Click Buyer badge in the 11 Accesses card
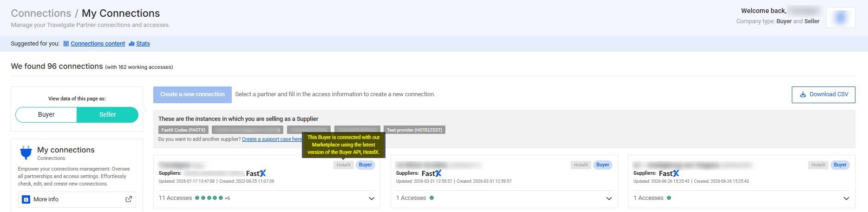Image resolution: width=868 pixels, height=212 pixels. coord(365,165)
